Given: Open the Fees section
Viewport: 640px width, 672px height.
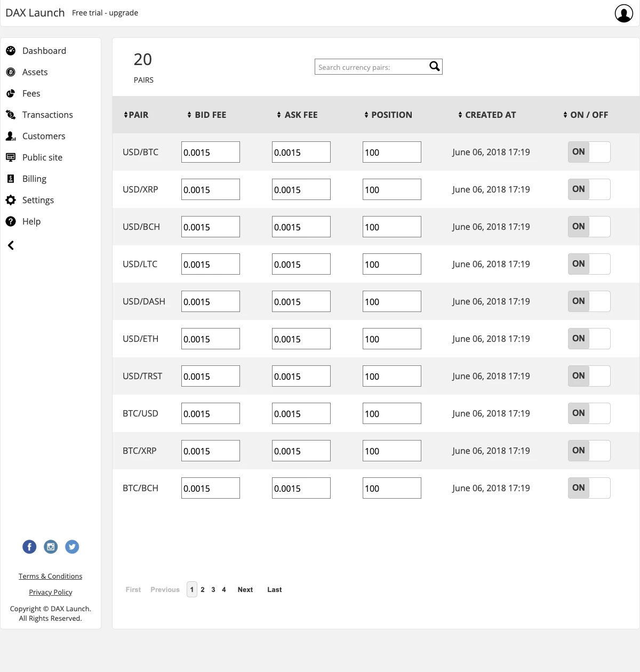Looking at the screenshot, I should point(31,93).
